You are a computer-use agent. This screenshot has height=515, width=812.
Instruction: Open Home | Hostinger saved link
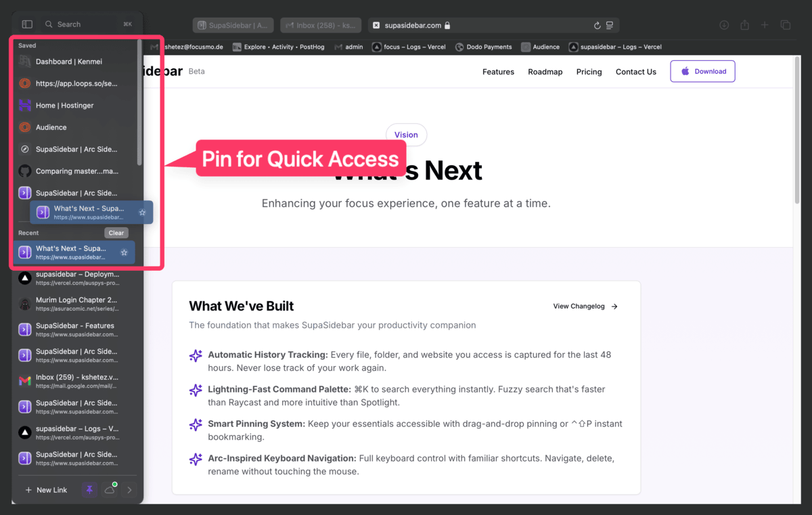tap(64, 106)
